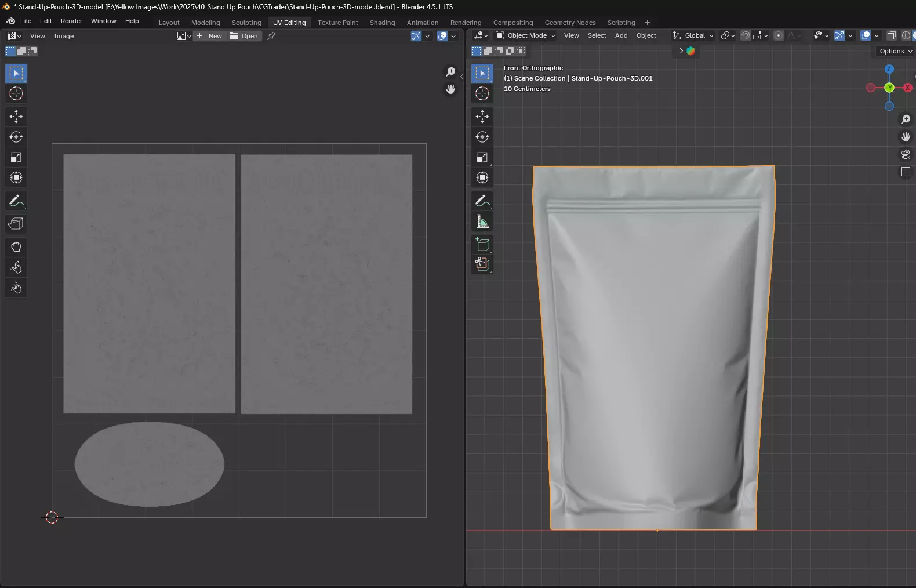
Task: Open the pivot point dropdown
Action: [728, 35]
